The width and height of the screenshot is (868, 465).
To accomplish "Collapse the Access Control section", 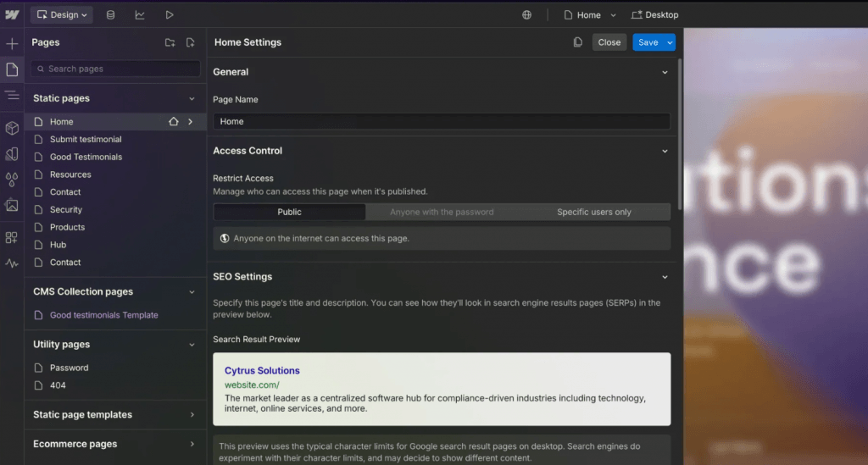I will (x=665, y=151).
